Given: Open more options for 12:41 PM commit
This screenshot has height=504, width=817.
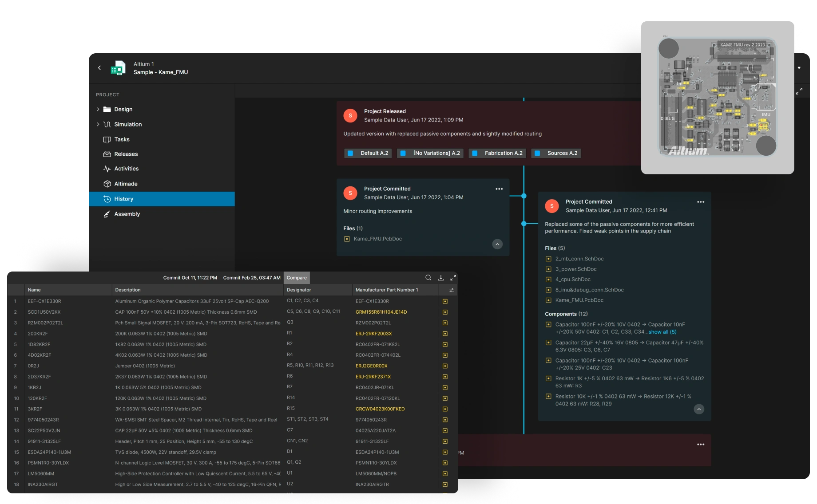Looking at the screenshot, I should click(701, 202).
